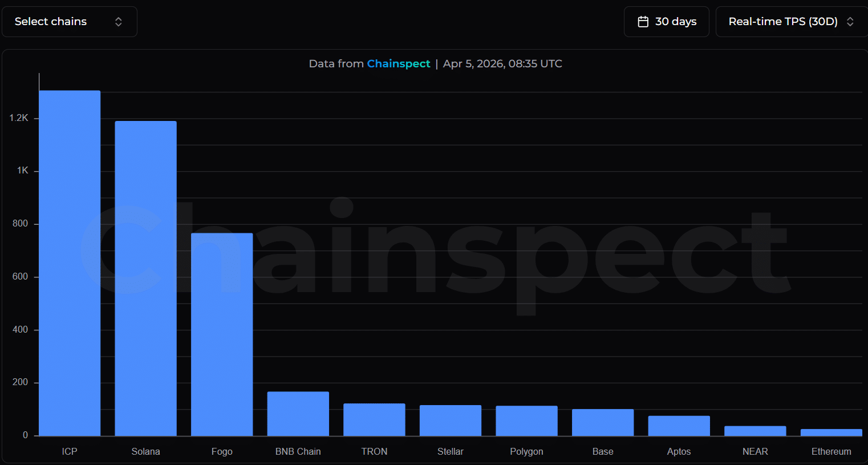Image resolution: width=868 pixels, height=465 pixels.
Task: Select the Stellar bar
Action: pyautogui.click(x=450, y=420)
